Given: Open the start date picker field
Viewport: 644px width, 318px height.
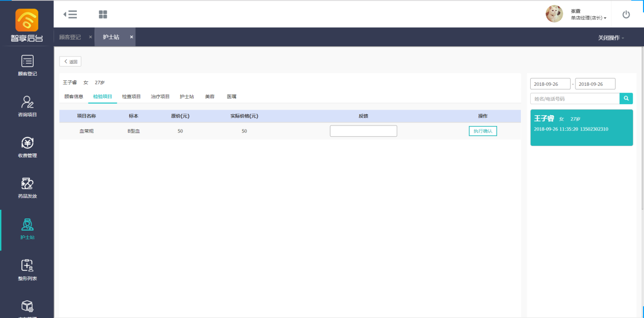Looking at the screenshot, I should (550, 84).
